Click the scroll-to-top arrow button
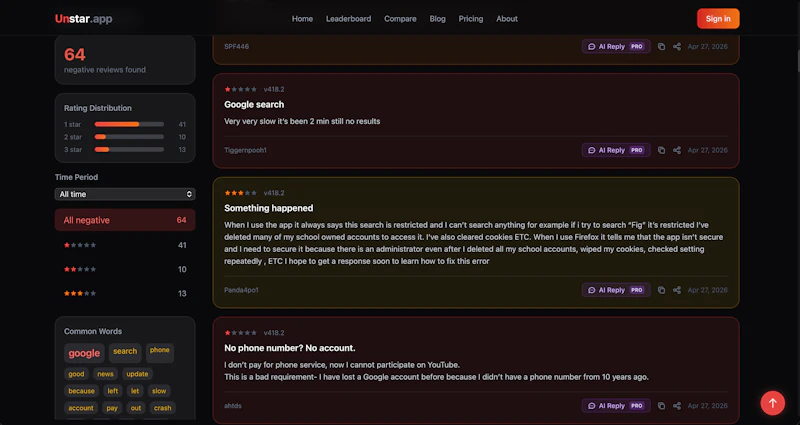The width and height of the screenshot is (800, 425). [x=772, y=403]
